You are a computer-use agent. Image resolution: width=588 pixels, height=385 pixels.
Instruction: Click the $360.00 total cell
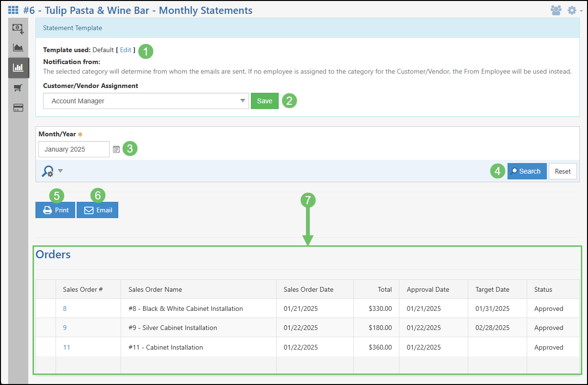376,347
